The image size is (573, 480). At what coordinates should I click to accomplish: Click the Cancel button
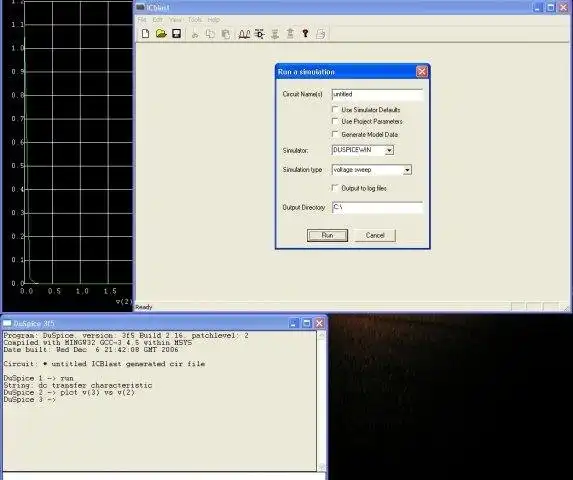[x=375, y=236]
